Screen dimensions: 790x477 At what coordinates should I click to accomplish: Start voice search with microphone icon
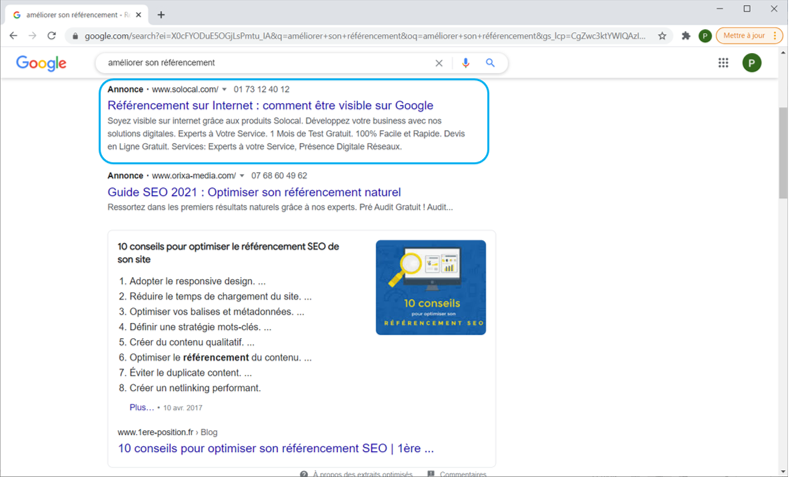(466, 63)
